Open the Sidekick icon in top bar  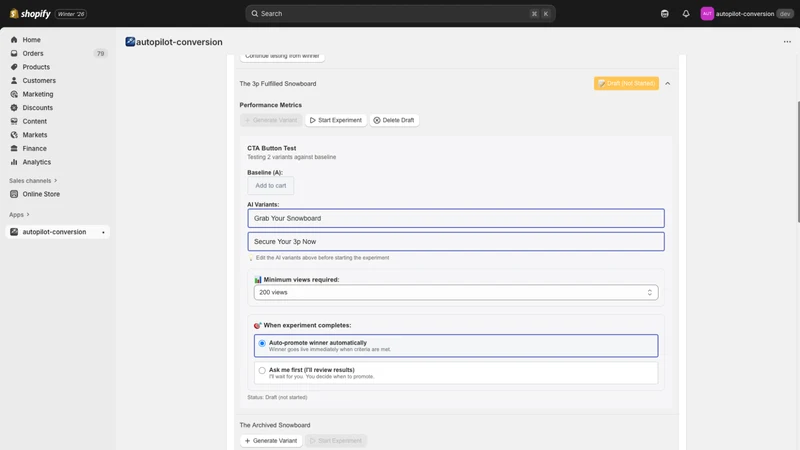click(x=664, y=14)
